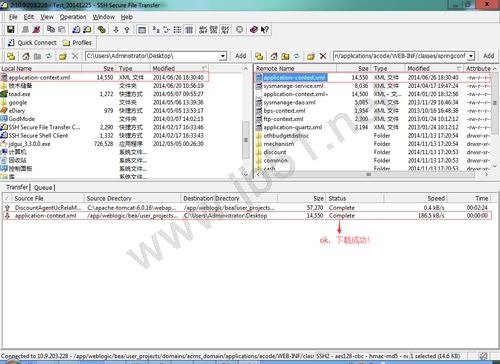Open the Edit menu
Screen dimensions: 500x364
[x=29, y=17]
